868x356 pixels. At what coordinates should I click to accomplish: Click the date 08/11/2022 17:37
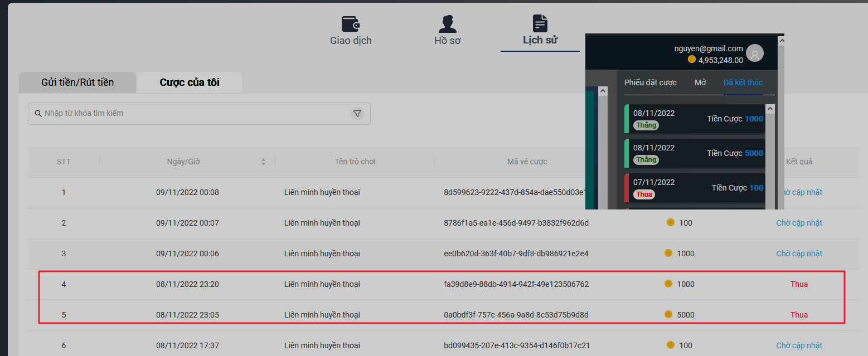click(x=187, y=345)
